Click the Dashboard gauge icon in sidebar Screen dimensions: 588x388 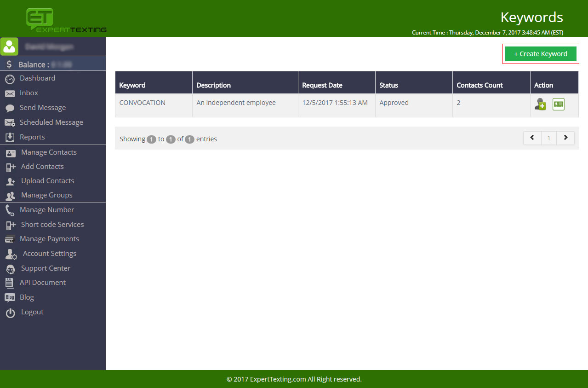coord(10,79)
